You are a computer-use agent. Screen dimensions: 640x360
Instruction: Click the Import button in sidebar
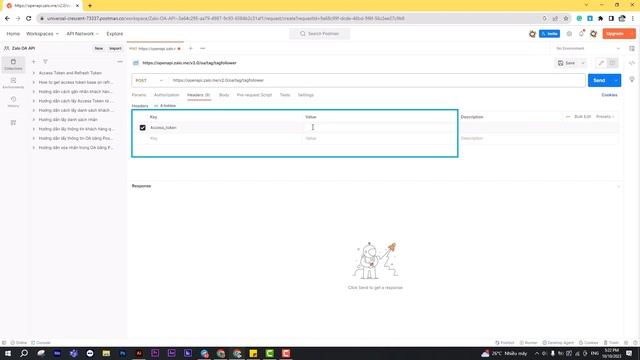click(115, 49)
